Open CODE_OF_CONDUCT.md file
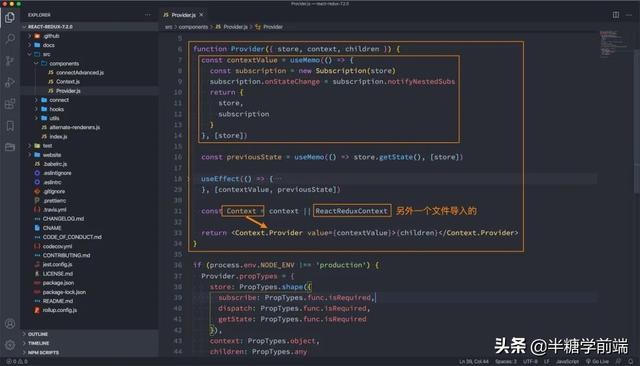The width and height of the screenshot is (640, 366). (90, 237)
